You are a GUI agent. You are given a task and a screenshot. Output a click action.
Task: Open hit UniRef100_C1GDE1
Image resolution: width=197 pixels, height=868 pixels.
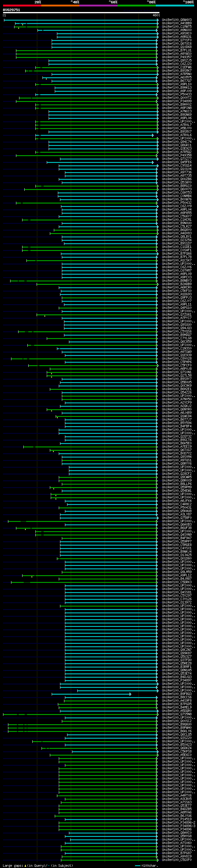click(176, 247)
